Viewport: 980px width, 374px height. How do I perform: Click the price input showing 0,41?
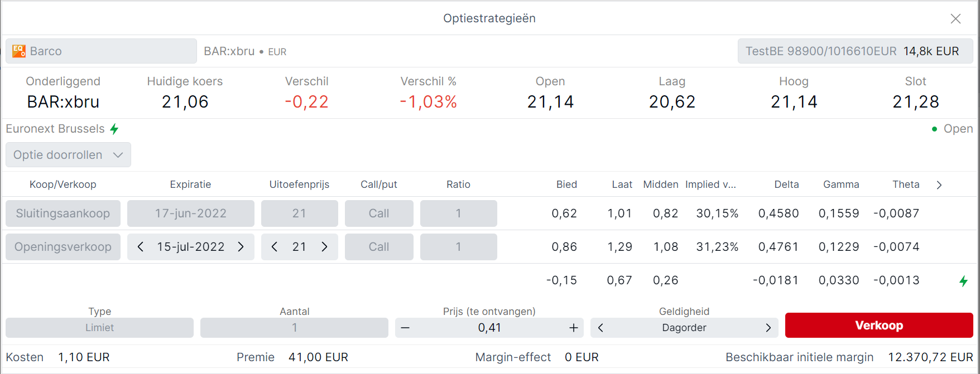489,328
